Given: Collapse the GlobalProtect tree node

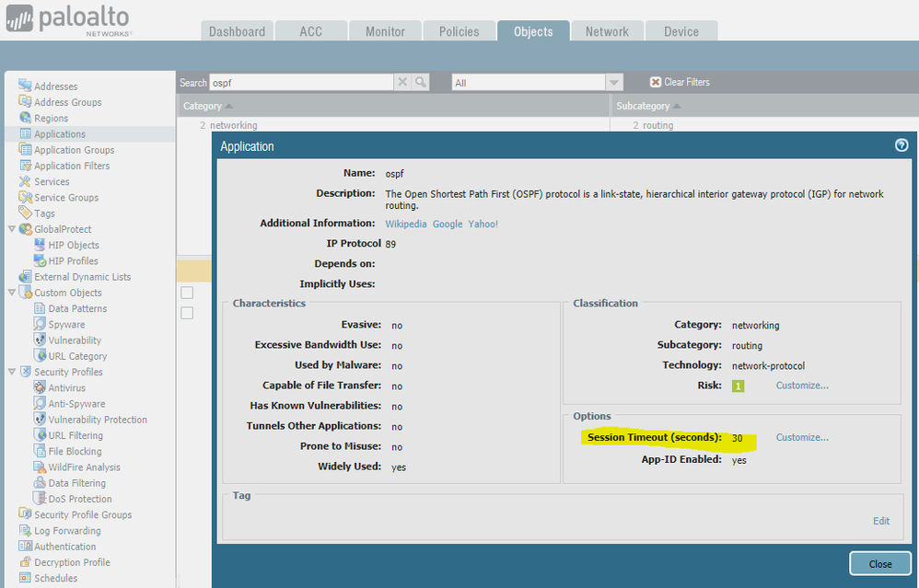Looking at the screenshot, I should 11,229.
